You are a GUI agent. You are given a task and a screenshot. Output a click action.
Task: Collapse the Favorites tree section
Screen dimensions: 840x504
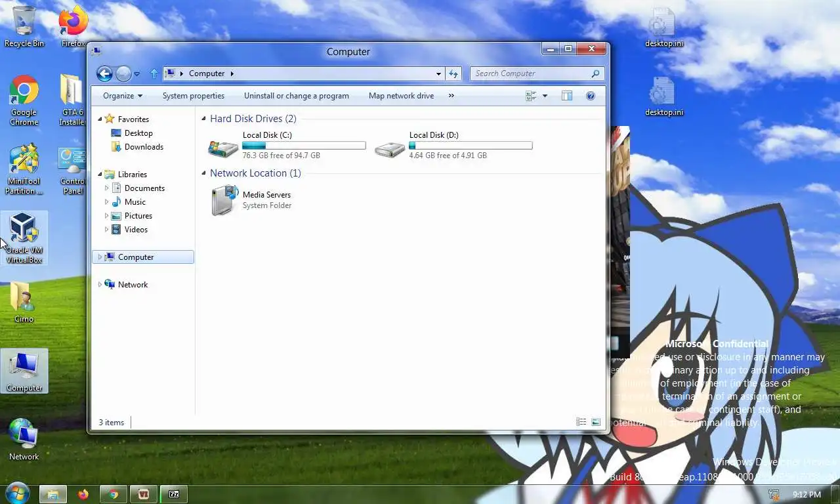100,119
